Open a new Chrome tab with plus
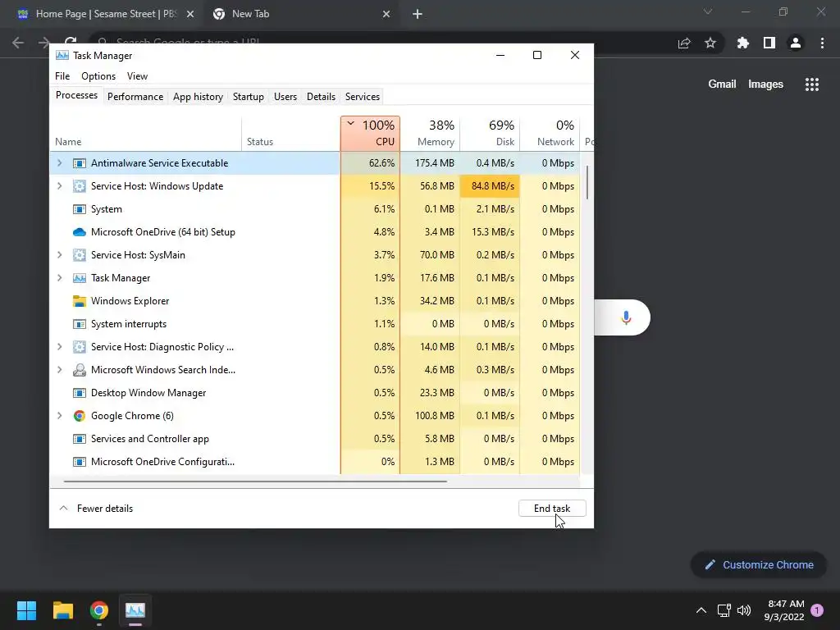 click(418, 15)
